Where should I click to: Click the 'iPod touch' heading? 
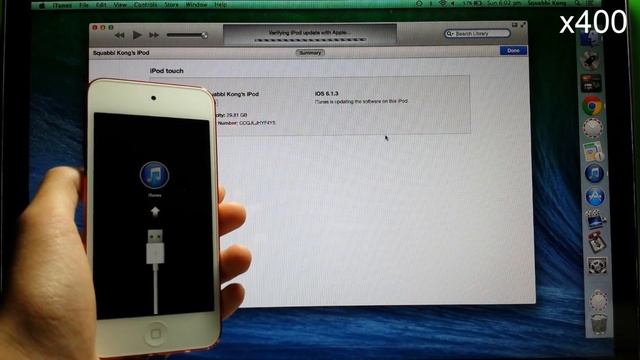click(167, 71)
